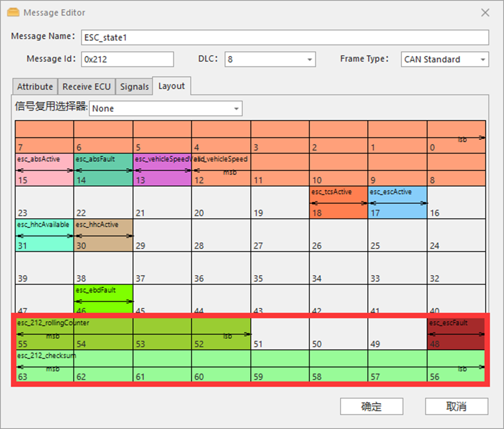Screen dimensions: 504x429
Task: Select the Layout tab
Action: pyautogui.click(x=171, y=86)
